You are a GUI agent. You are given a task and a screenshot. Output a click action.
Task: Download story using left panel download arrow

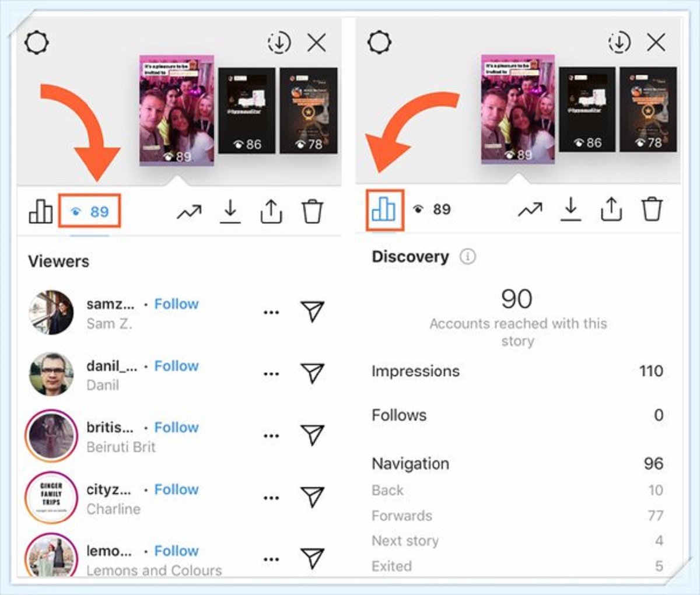230,212
